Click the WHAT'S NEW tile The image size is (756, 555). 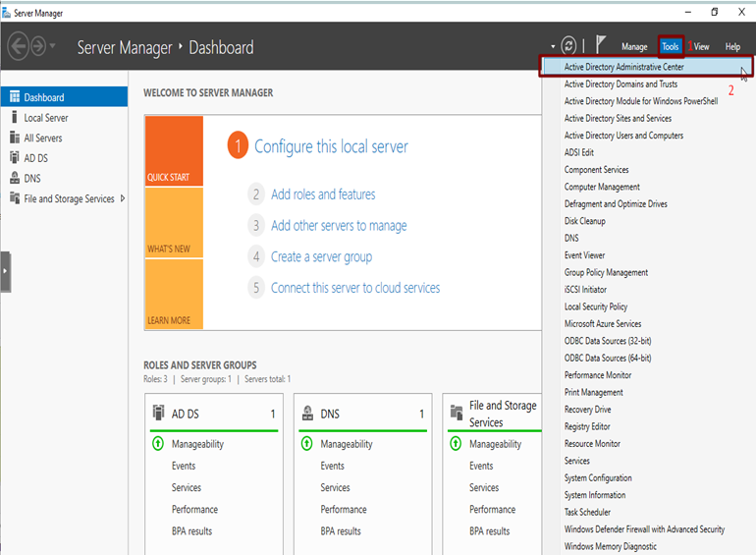(x=174, y=222)
